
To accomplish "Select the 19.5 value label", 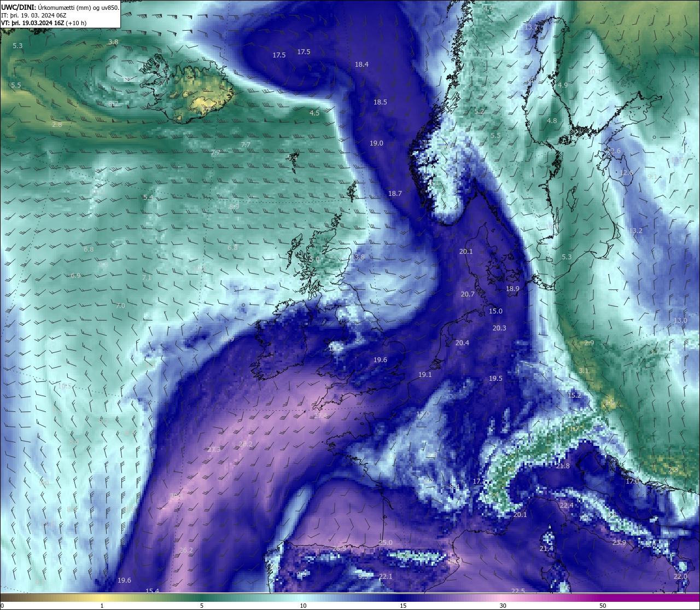I will [495, 378].
